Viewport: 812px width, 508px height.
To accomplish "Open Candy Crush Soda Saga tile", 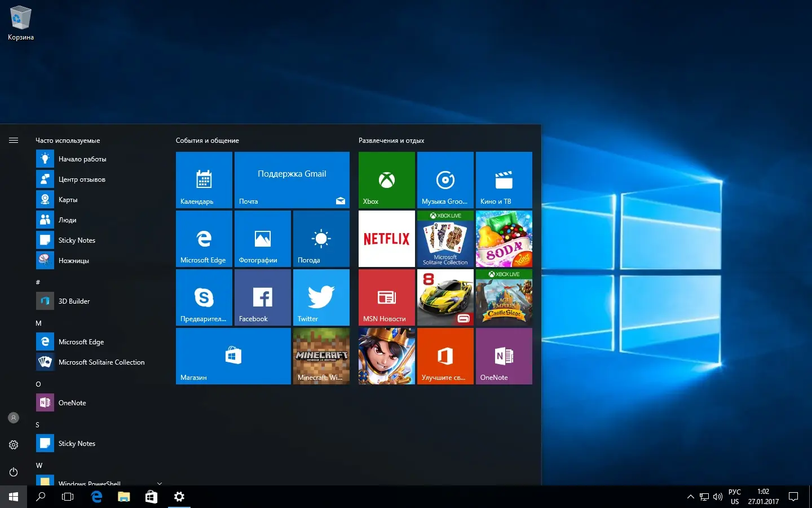I will (x=504, y=239).
